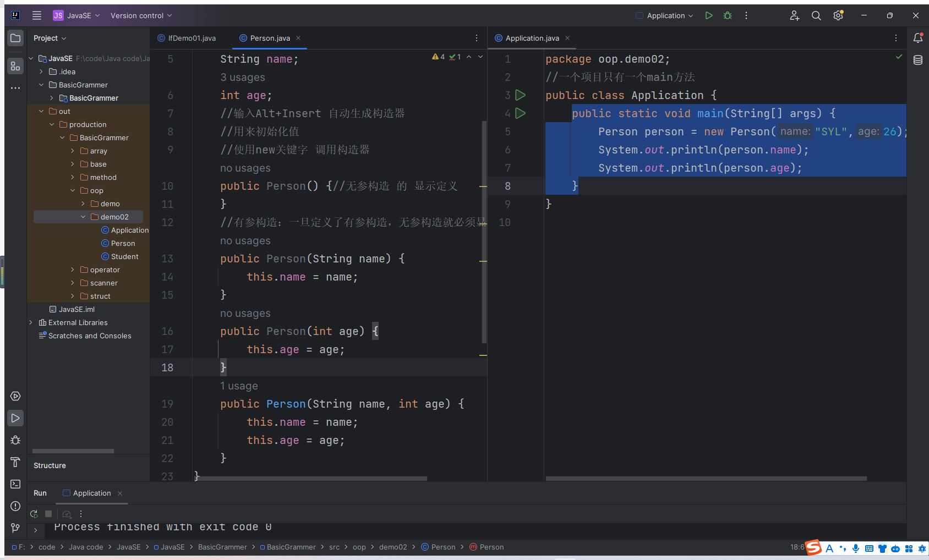Debug the Application configuration
Screen dimensions: 929x560
pyautogui.click(x=728, y=15)
